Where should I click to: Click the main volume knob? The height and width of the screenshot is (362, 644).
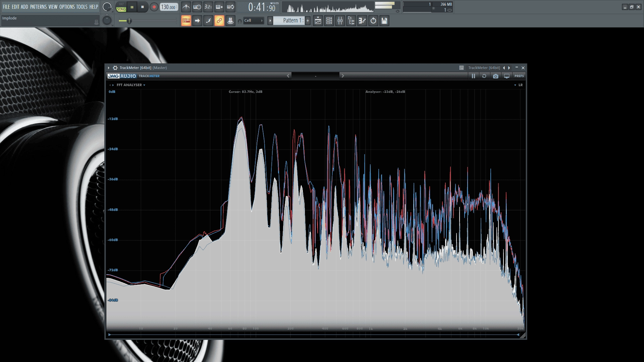point(107,7)
